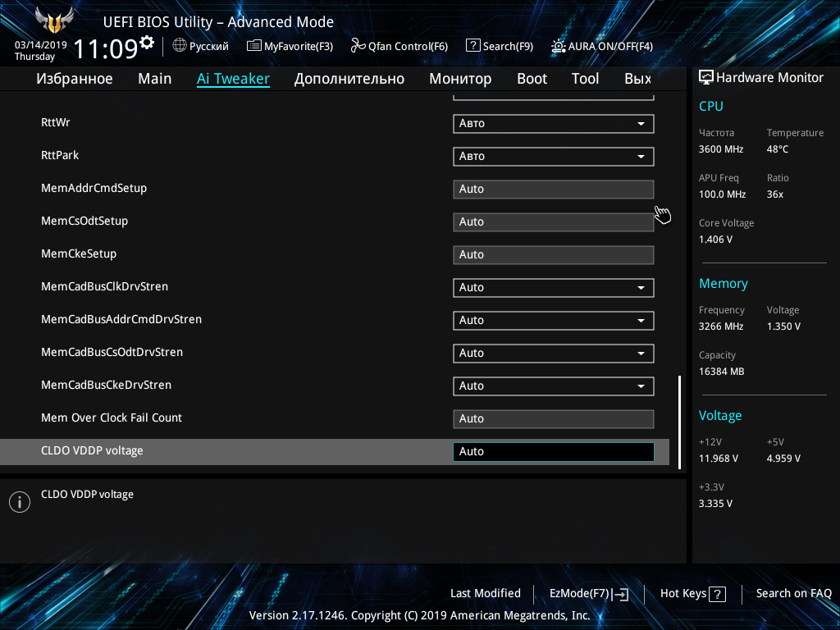Open Search on FAQ link
Screen dimensions: 840x630
793,593
